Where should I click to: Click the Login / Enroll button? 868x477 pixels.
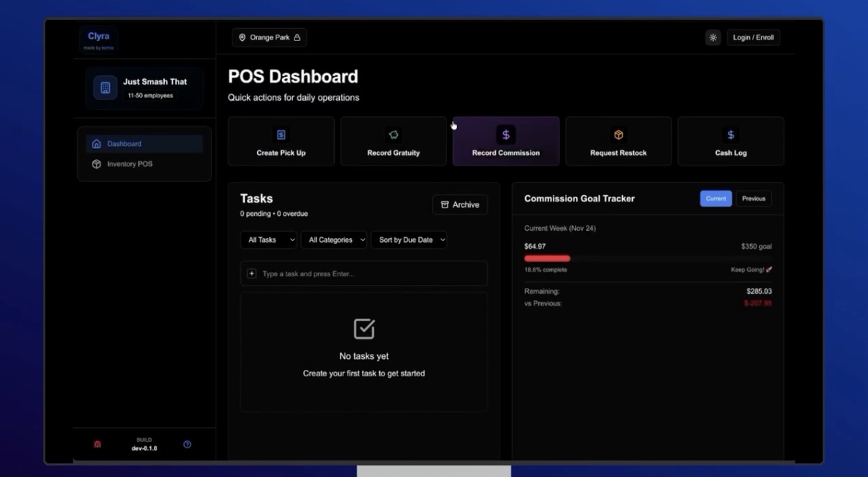(x=753, y=37)
